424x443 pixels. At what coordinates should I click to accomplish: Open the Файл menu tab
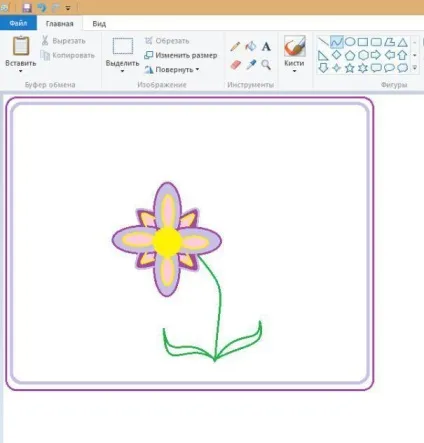(x=18, y=23)
